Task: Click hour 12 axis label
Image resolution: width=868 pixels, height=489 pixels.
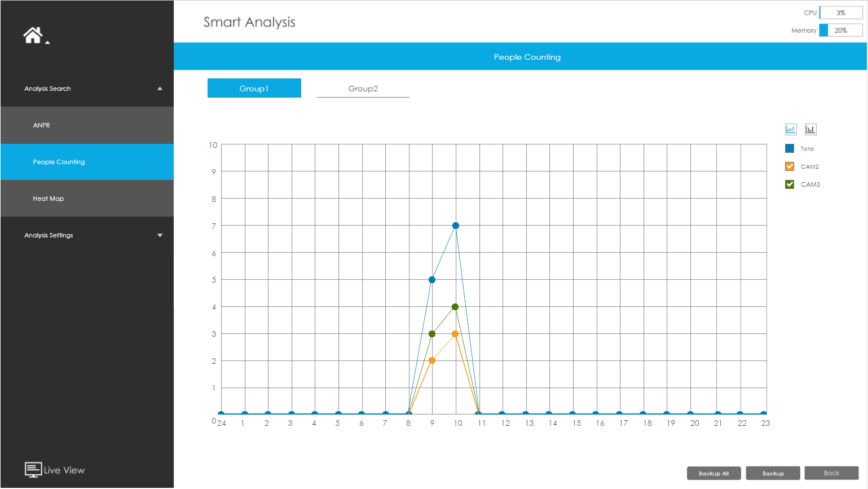Action: tap(505, 423)
